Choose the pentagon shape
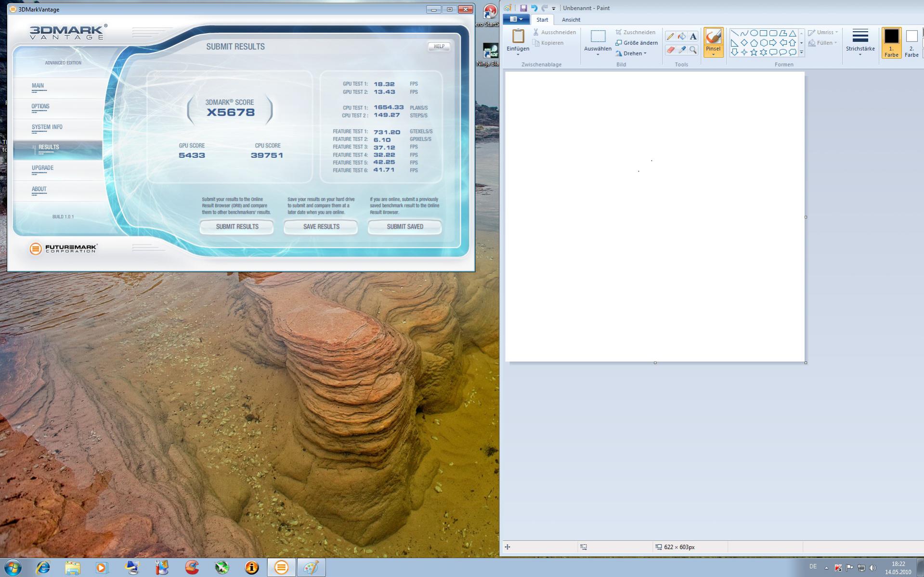Image resolution: width=924 pixels, height=577 pixels. 754,43
